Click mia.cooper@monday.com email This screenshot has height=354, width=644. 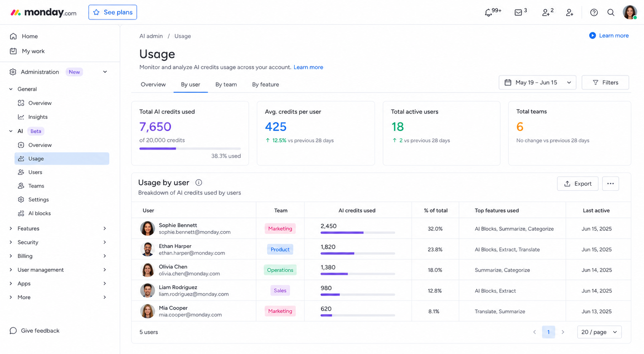pyautogui.click(x=190, y=315)
